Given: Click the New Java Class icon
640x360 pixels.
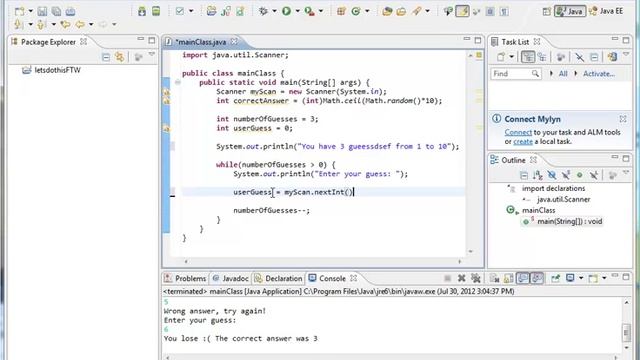Looking at the screenshot, I should (356, 11).
